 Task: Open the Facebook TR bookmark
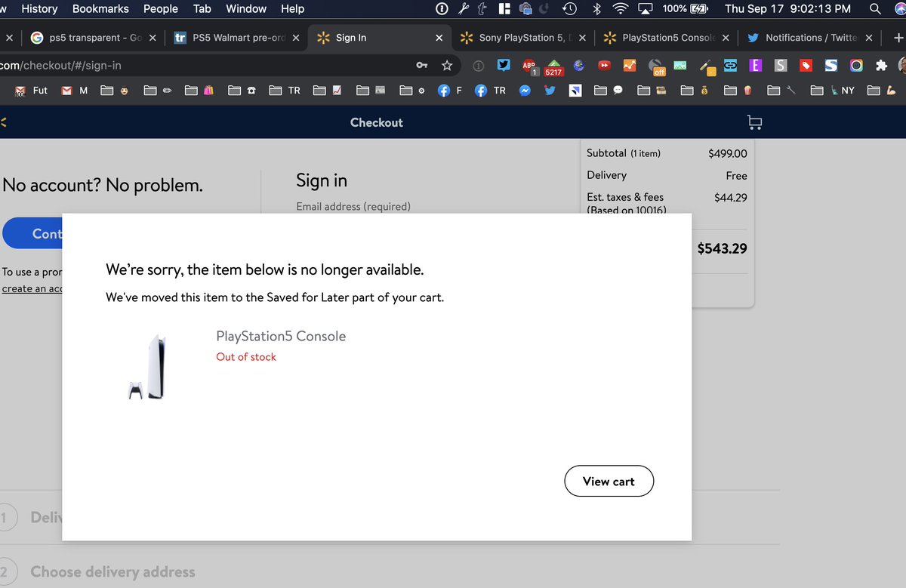tap(491, 90)
